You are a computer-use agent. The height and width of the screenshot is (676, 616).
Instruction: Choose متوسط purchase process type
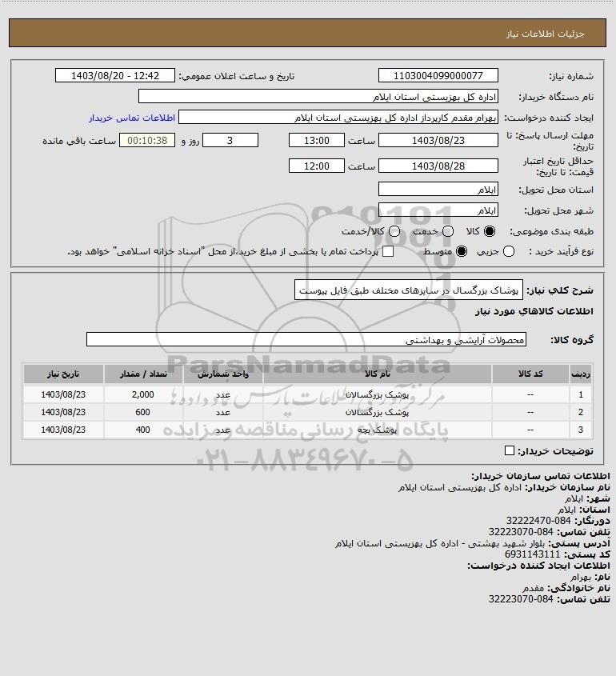[x=462, y=251]
